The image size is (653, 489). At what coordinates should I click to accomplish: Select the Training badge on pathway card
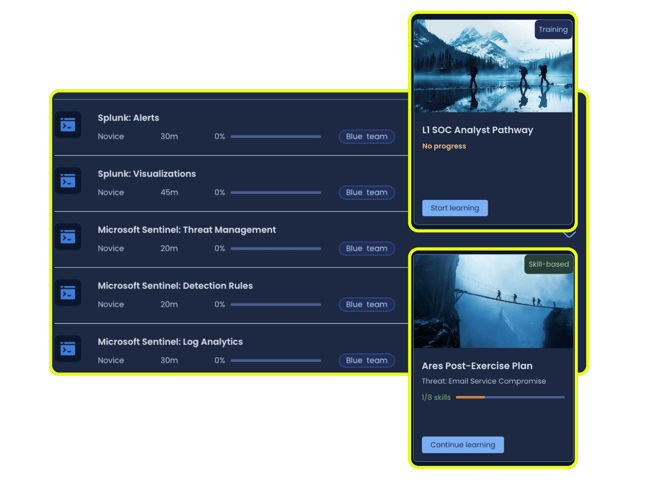coord(553,30)
